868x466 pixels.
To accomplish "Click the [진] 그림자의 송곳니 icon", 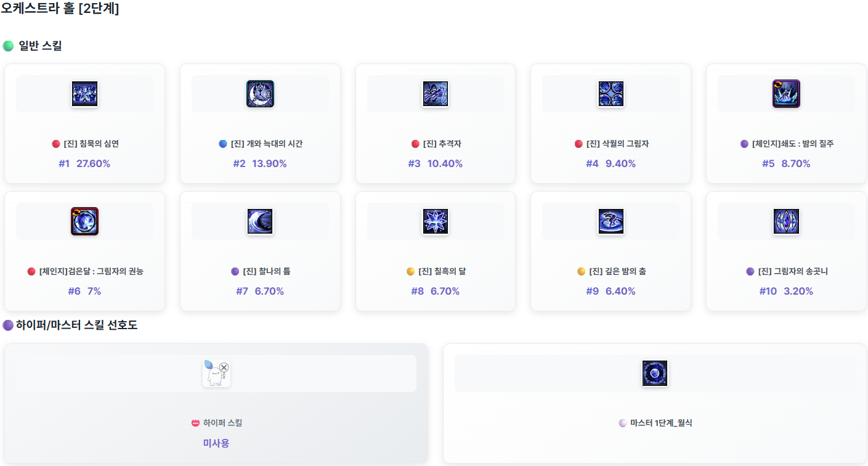I will pyautogui.click(x=786, y=221).
